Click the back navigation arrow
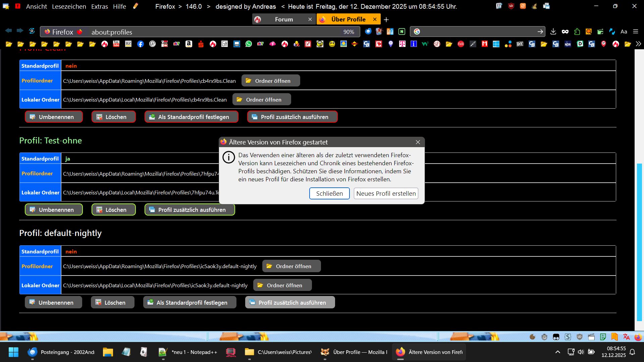 pos(8,31)
